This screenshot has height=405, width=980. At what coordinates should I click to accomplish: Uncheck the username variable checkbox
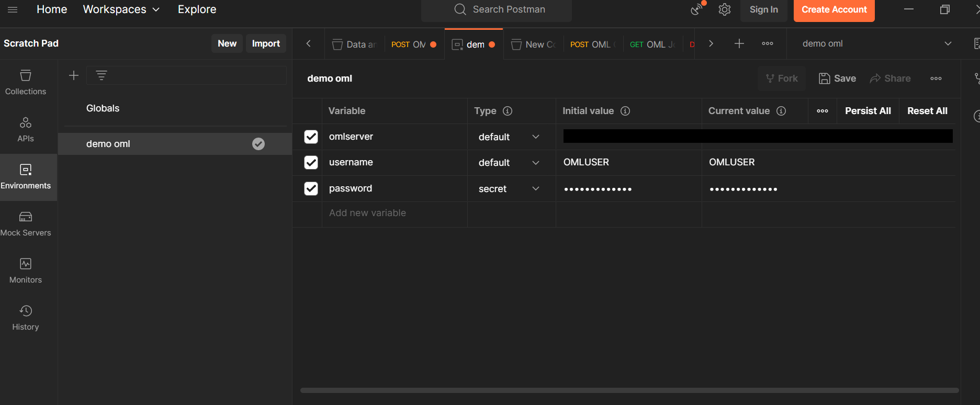coord(311,162)
